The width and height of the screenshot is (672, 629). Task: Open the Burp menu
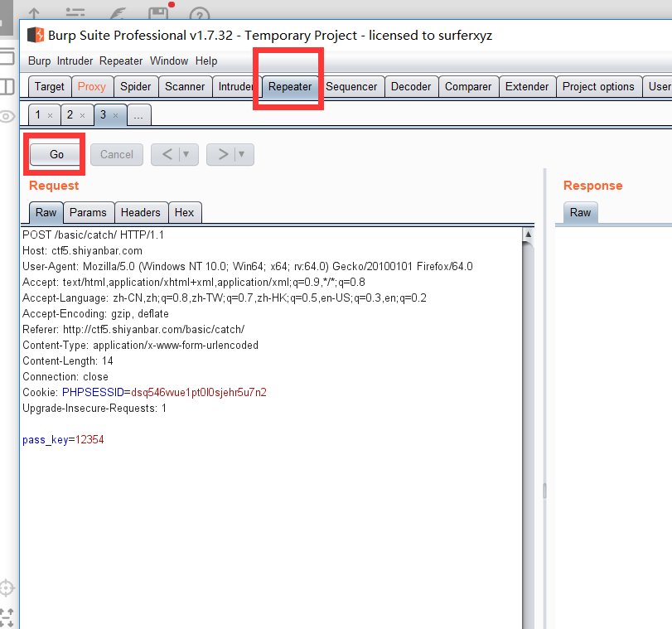[40, 60]
